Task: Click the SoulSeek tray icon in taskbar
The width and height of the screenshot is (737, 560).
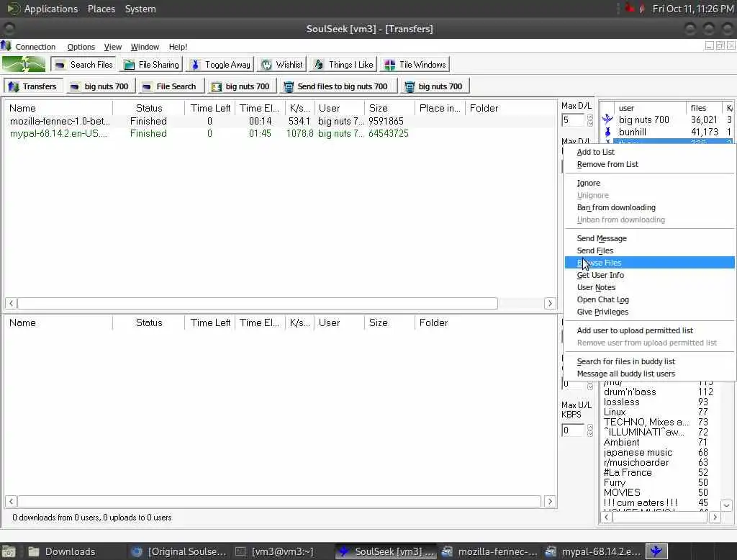Action: click(656, 551)
